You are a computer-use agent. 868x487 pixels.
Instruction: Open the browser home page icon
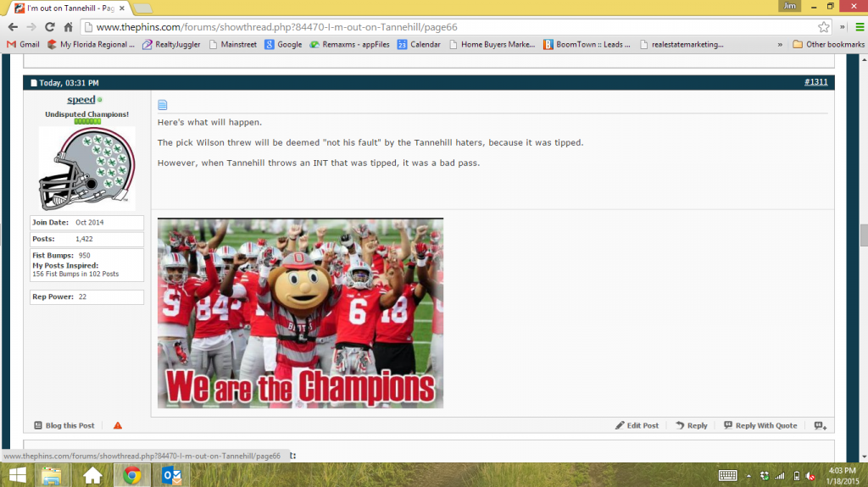coord(68,27)
